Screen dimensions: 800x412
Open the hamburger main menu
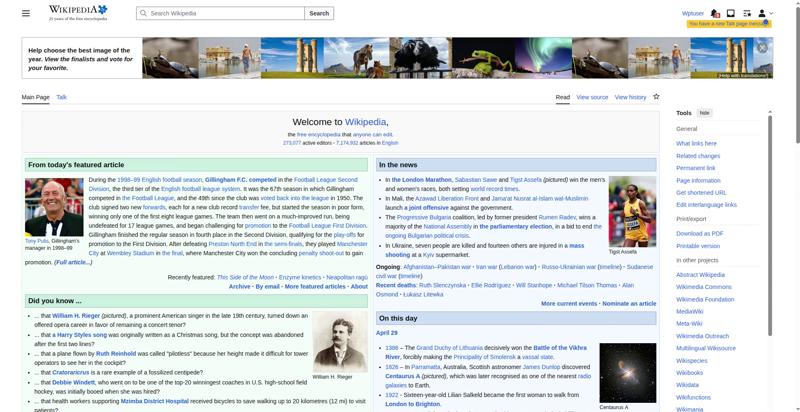(28, 13)
